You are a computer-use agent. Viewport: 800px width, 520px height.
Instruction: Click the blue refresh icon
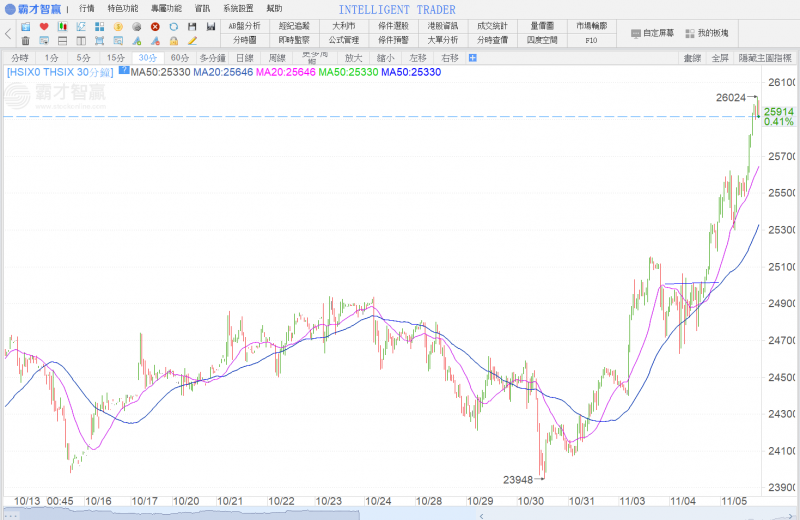(x=173, y=26)
